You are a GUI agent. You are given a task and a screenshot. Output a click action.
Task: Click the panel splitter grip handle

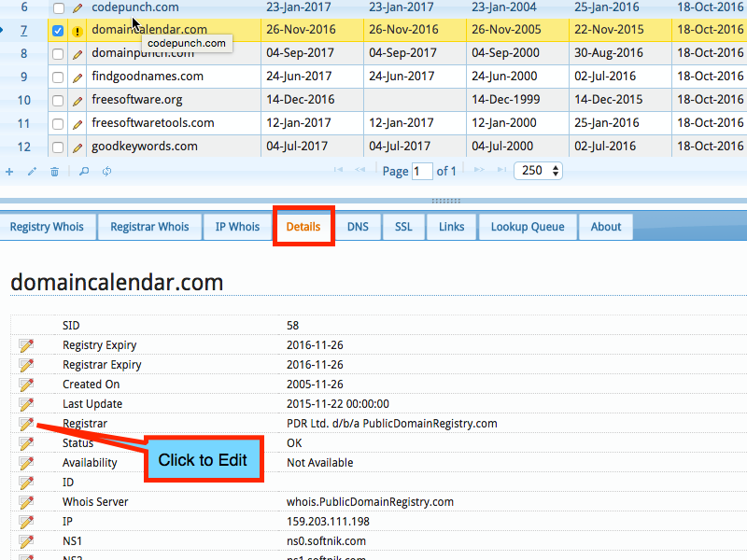point(446,201)
